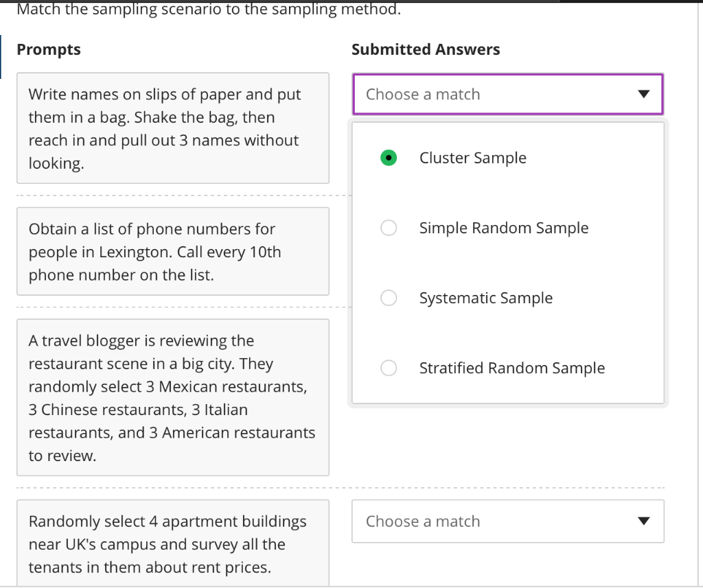Choose the Cluster Sample option text
The width and height of the screenshot is (703, 588).
click(x=472, y=157)
